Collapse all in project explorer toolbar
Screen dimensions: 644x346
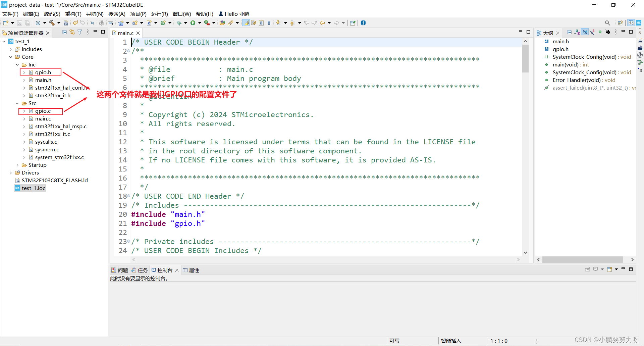pos(65,32)
